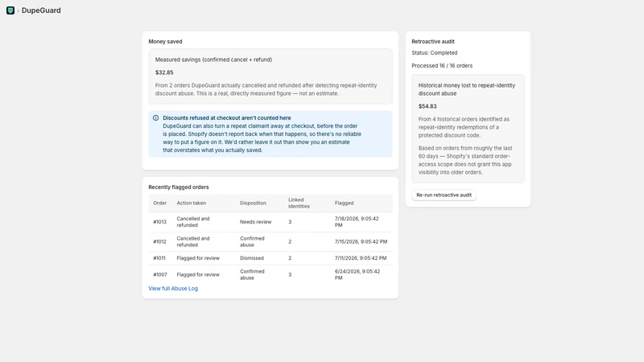Select order #1012 row
The height and width of the screenshot is (362, 644).
pyautogui.click(x=270, y=242)
